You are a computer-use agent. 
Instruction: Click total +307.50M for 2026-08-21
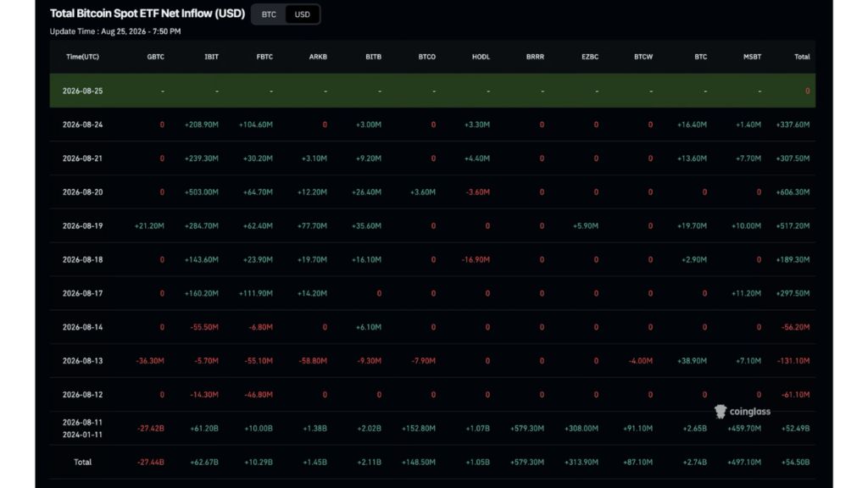coord(793,158)
